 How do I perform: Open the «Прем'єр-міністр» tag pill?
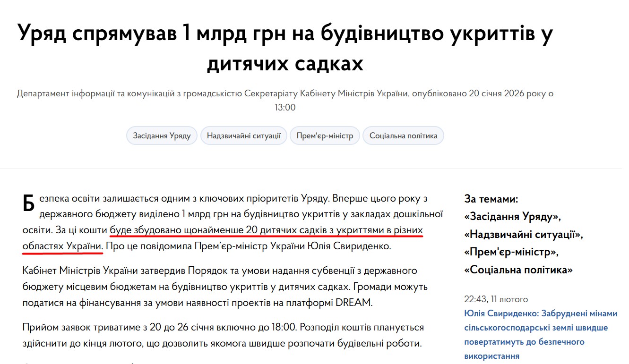pos(325,135)
